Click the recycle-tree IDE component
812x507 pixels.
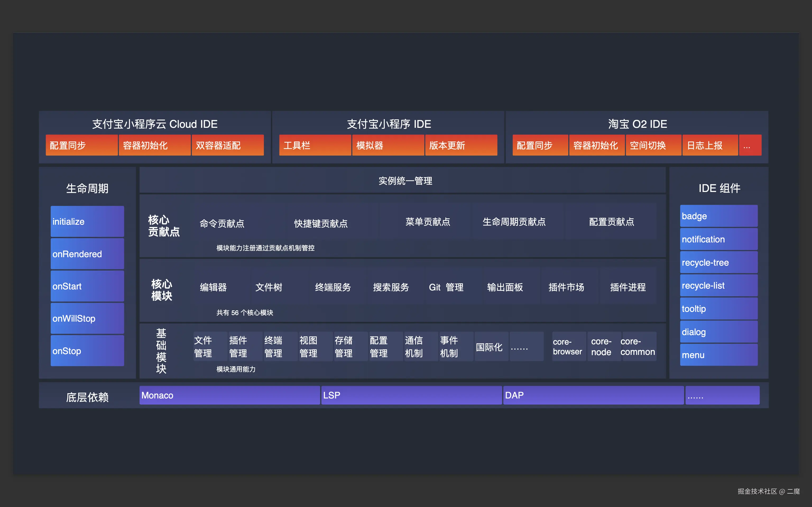coord(718,262)
